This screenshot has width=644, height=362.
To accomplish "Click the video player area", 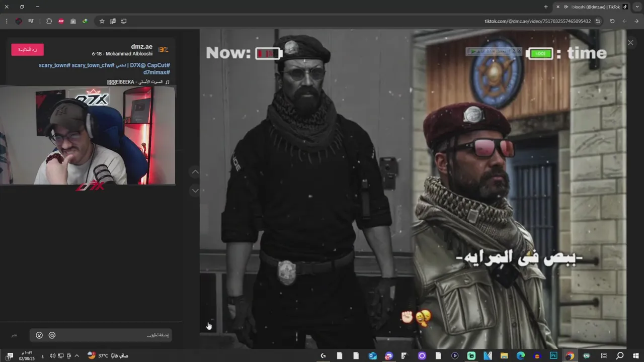I will pos(413,189).
